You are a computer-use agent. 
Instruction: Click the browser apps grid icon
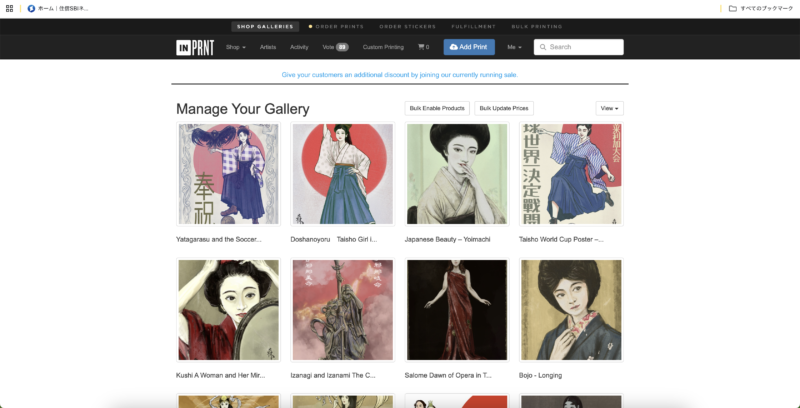[x=9, y=8]
